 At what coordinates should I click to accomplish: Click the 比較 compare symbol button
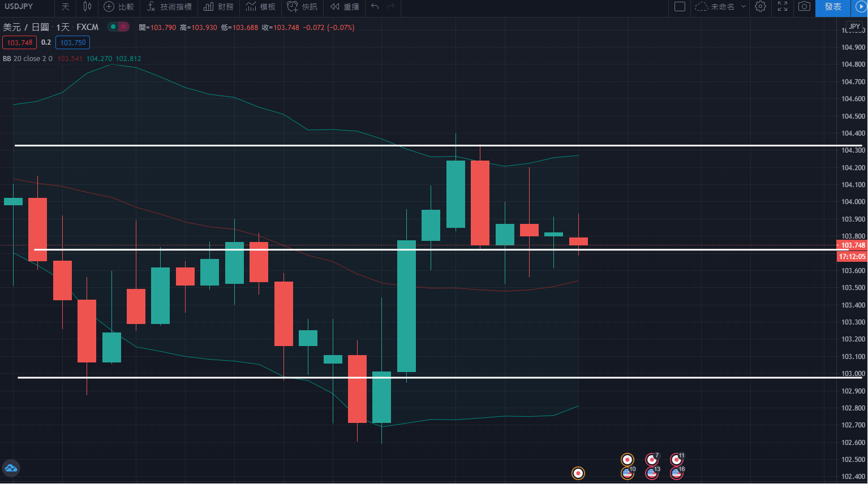tap(119, 7)
